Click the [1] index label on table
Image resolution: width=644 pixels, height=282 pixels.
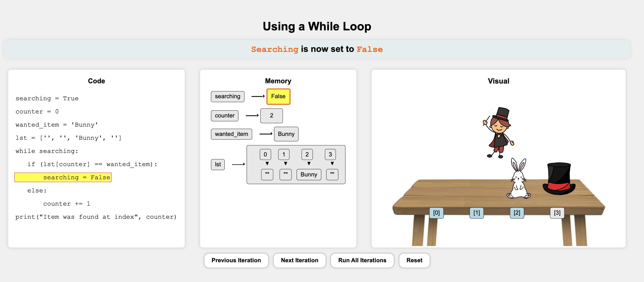coord(477,213)
